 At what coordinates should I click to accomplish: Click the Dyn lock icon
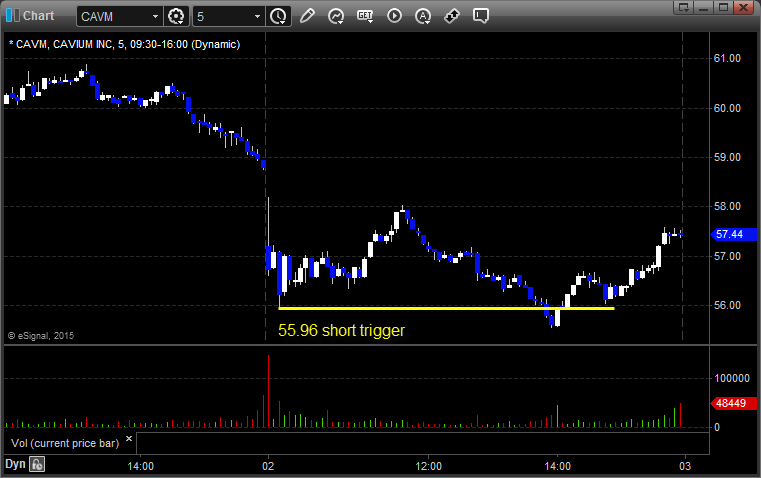click(x=37, y=464)
